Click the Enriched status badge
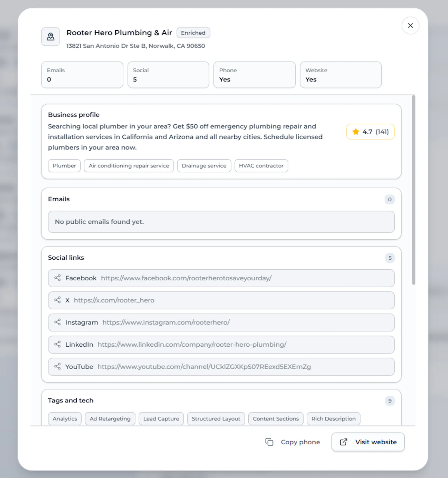The height and width of the screenshot is (478, 448). (193, 33)
